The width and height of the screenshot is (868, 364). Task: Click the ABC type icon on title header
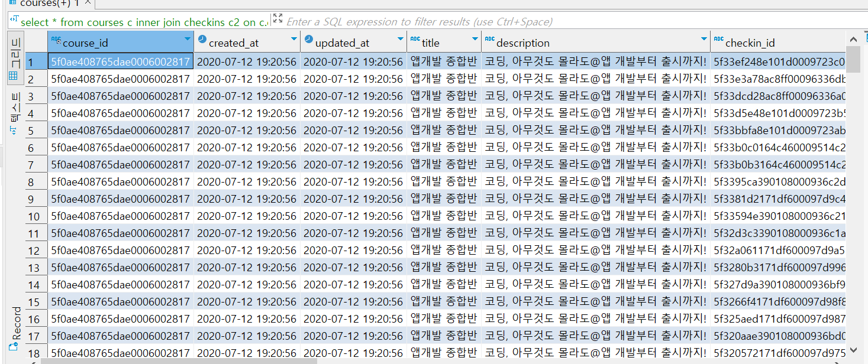415,40
